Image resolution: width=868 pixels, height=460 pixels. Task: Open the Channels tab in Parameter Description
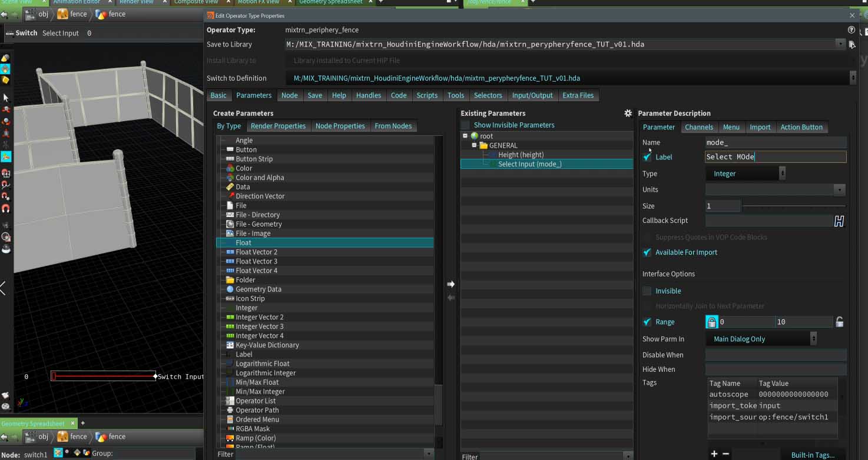click(x=698, y=127)
